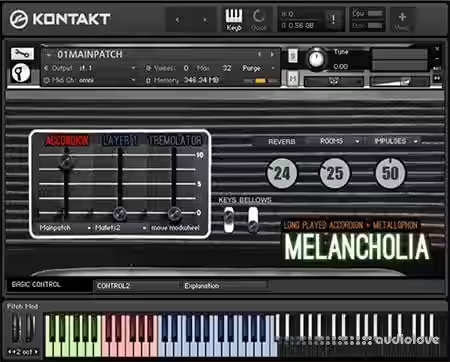Click the Output speaker icon
The width and height of the screenshot is (450, 362).
pyautogui.click(x=46, y=68)
